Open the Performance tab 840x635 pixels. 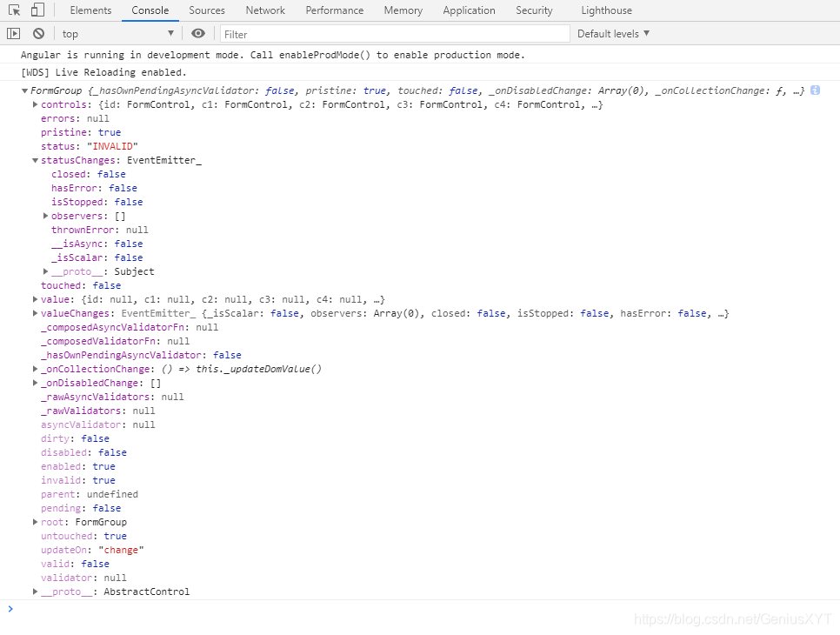click(334, 10)
